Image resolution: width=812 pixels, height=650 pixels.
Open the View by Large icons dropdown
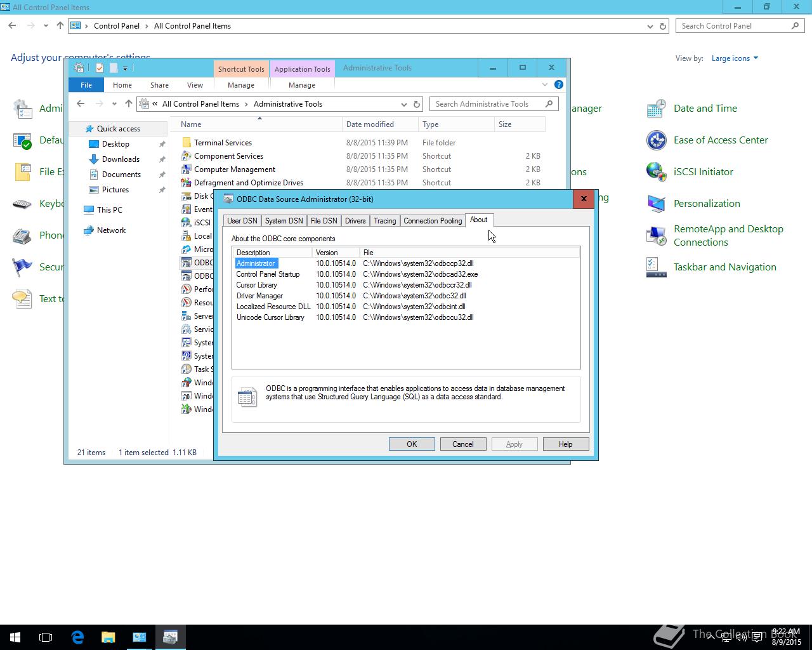click(735, 58)
